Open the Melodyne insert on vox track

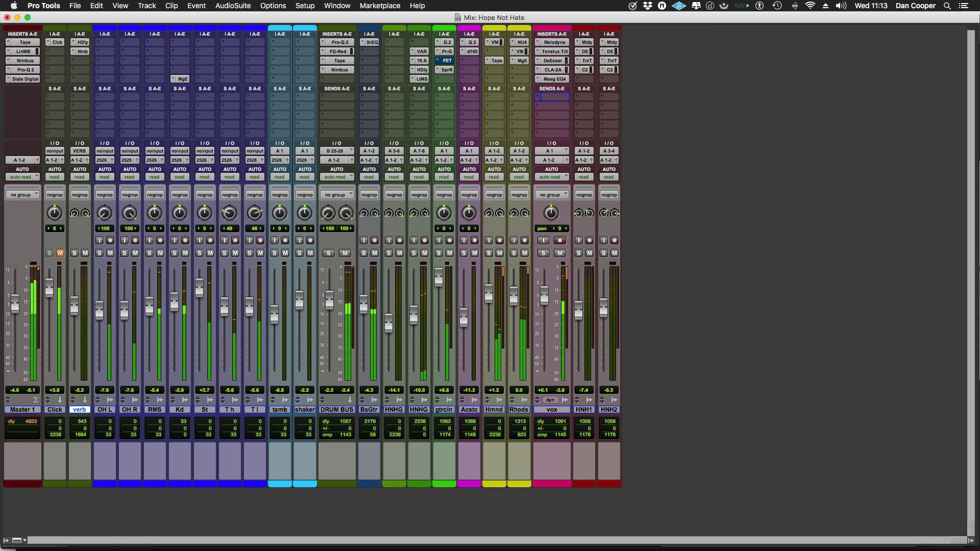[554, 42]
